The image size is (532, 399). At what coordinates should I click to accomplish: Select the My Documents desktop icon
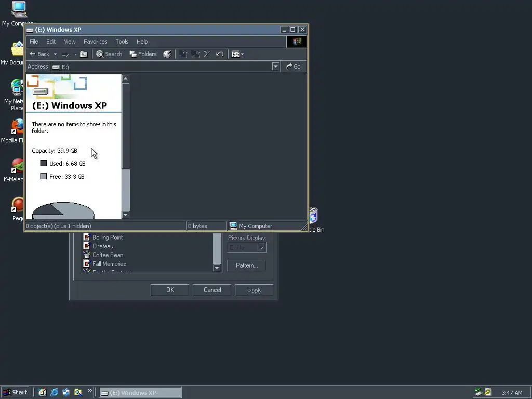(x=17, y=49)
